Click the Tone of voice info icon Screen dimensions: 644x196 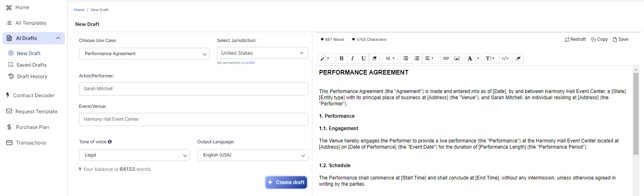110,142
